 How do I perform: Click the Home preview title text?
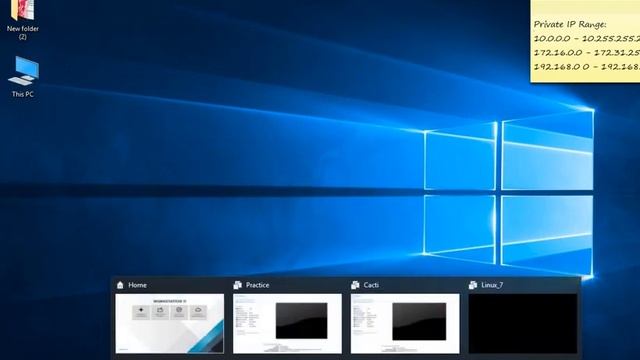(x=138, y=285)
